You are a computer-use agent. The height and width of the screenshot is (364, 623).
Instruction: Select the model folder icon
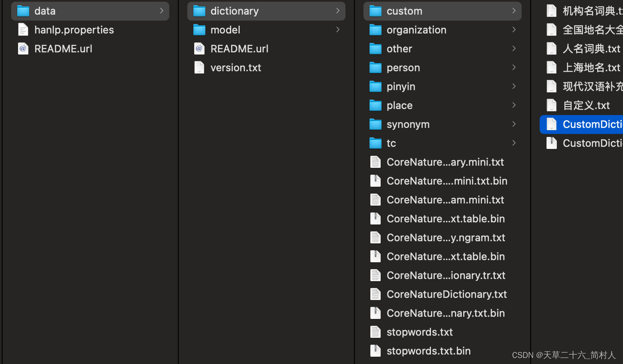pos(199,30)
